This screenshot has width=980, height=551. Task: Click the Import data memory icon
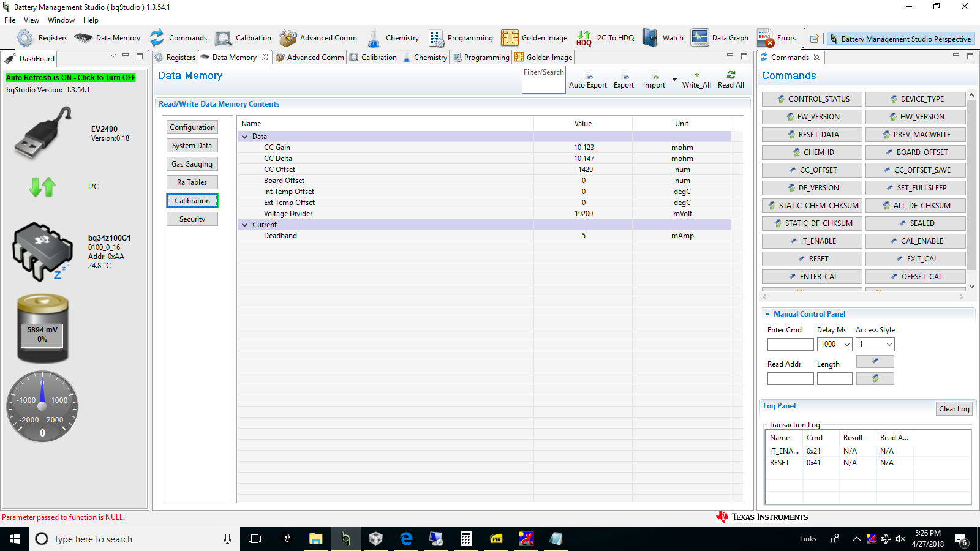[x=655, y=76]
